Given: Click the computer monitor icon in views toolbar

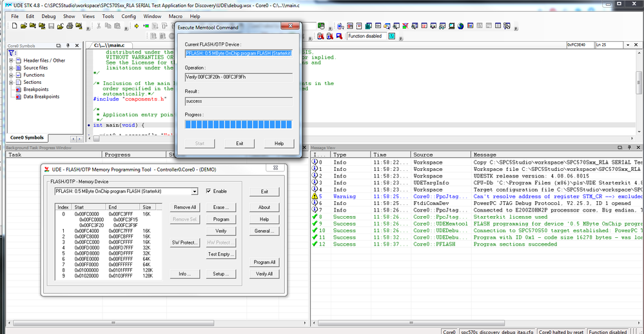Looking at the screenshot, I should [x=451, y=26].
